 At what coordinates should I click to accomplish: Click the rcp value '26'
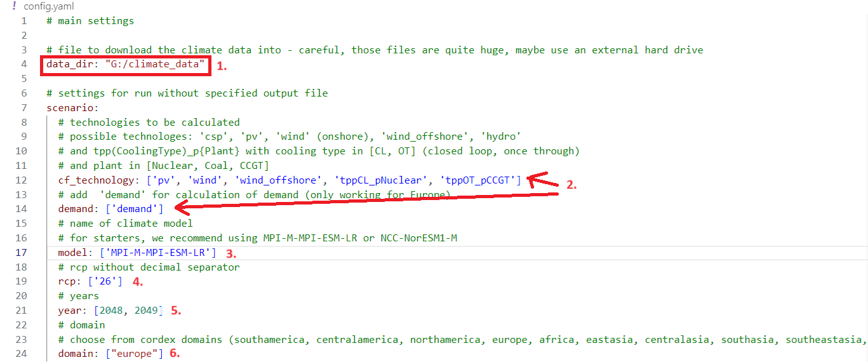click(105, 281)
